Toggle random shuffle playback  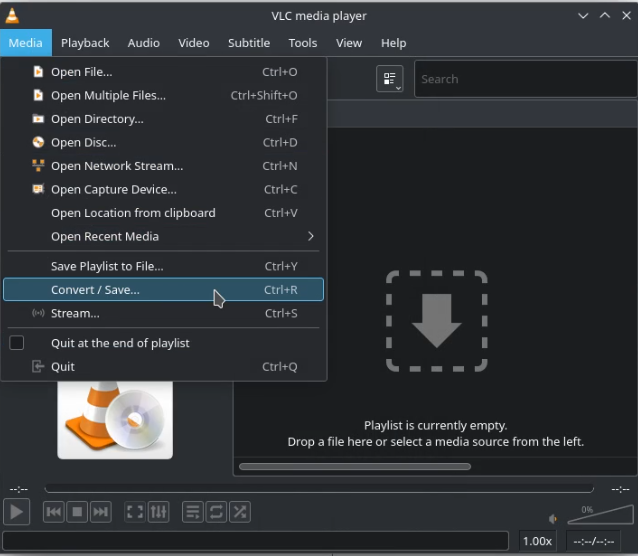coord(240,512)
